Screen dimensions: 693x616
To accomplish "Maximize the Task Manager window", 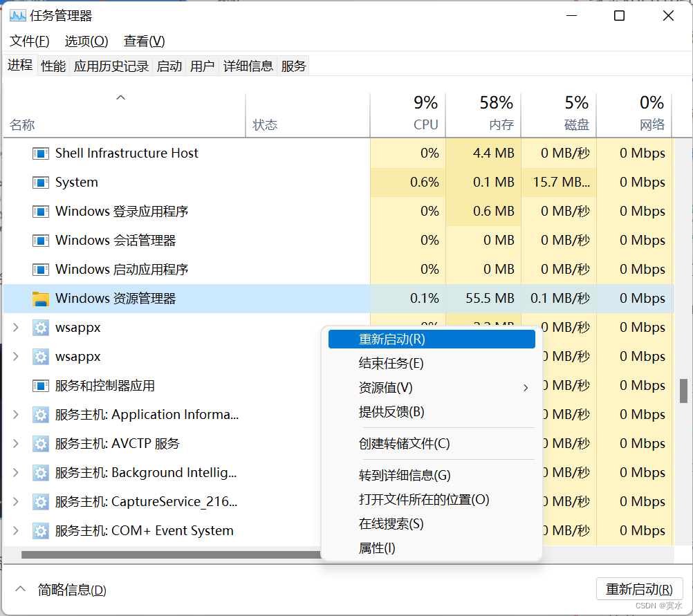I will tap(619, 16).
